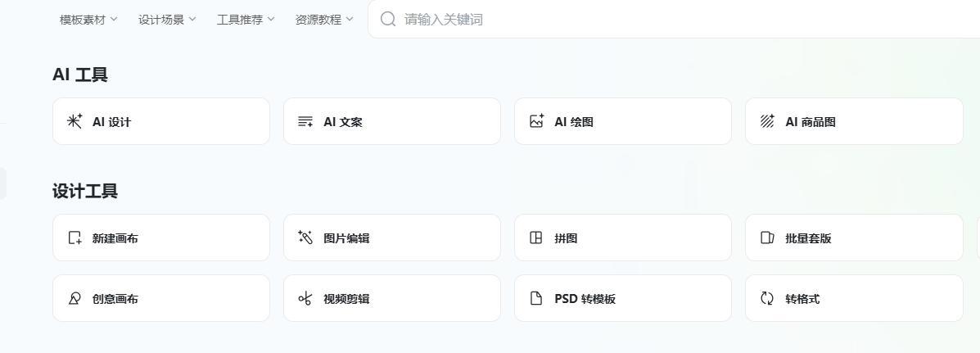Select the 批量套版 tool card

pos(854,238)
